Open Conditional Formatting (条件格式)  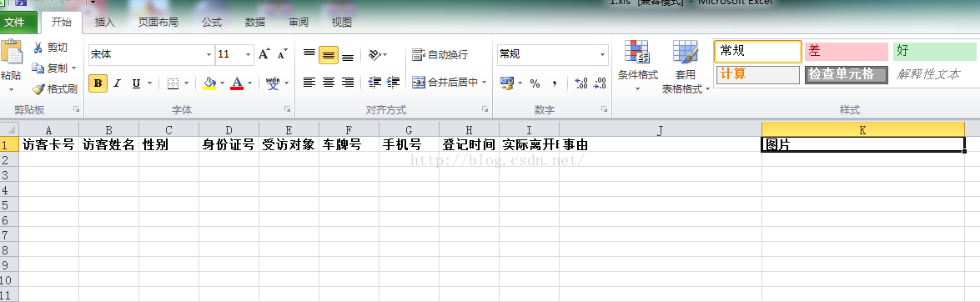[x=637, y=66]
